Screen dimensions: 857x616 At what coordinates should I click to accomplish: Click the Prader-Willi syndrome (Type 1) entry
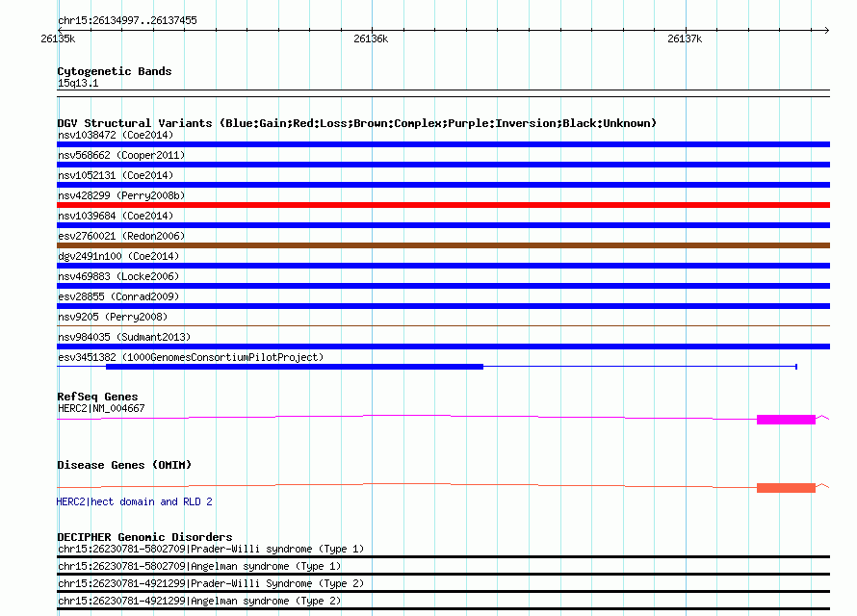click(210, 549)
